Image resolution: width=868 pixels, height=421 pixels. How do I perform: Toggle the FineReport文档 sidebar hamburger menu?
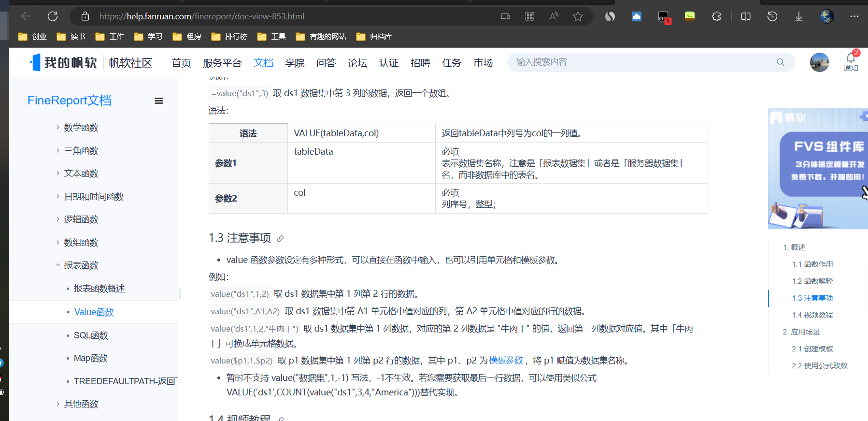(x=159, y=101)
